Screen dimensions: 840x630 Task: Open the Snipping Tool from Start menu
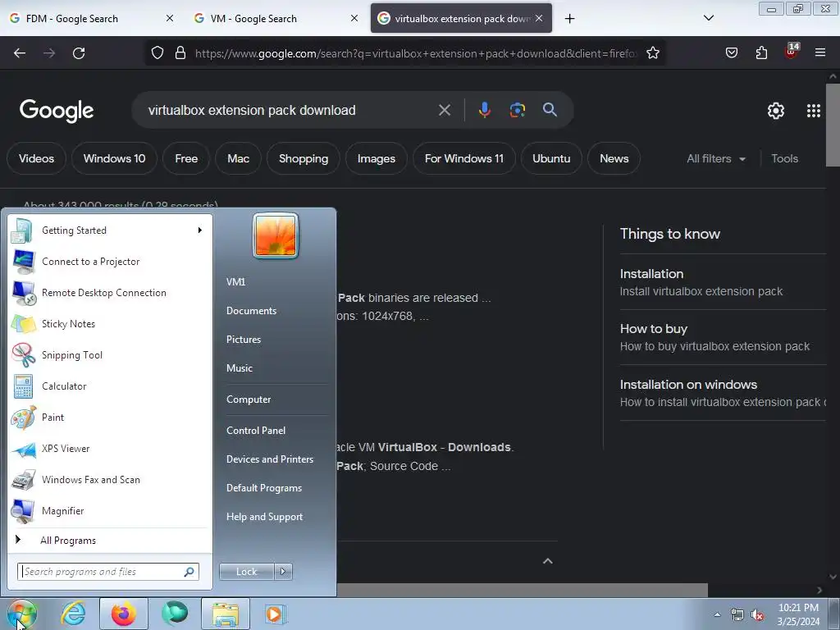click(110, 355)
